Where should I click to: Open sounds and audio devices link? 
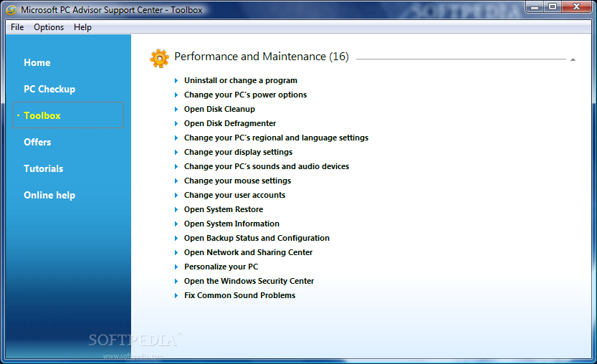(x=267, y=166)
